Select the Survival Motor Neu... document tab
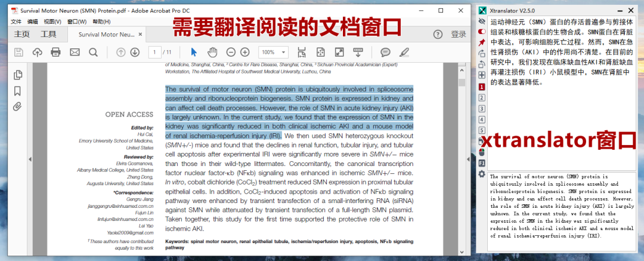 tap(107, 35)
